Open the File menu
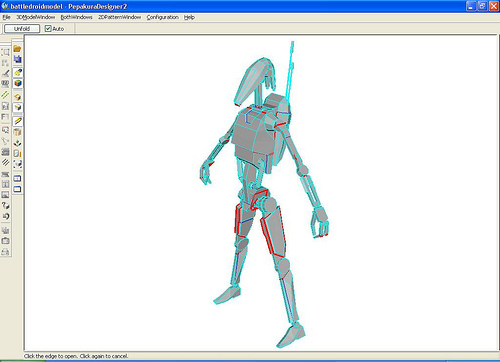Viewport: 500px width, 362px height. (x=6, y=17)
